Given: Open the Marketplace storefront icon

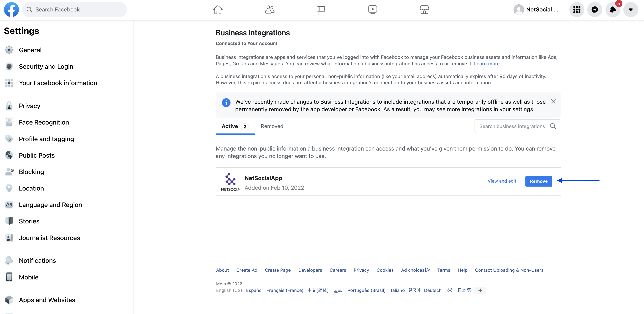Looking at the screenshot, I should point(424,10).
